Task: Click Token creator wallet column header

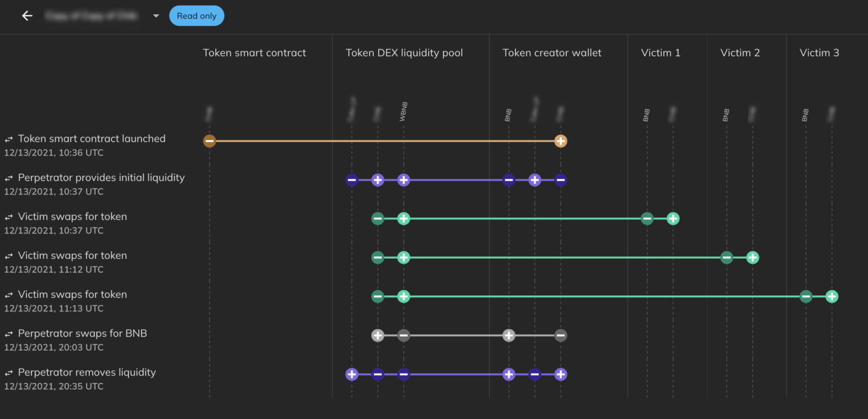Action: tap(552, 53)
